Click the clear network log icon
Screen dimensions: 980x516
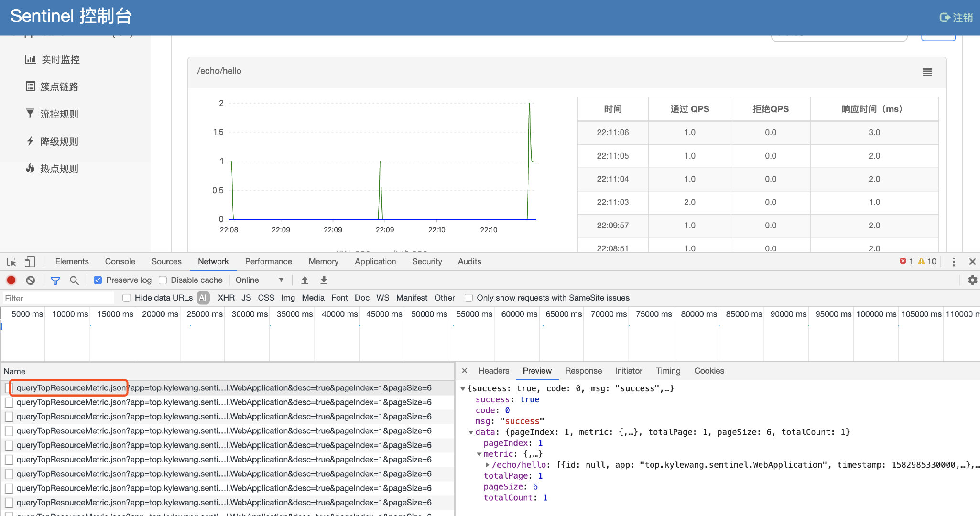pyautogui.click(x=31, y=280)
